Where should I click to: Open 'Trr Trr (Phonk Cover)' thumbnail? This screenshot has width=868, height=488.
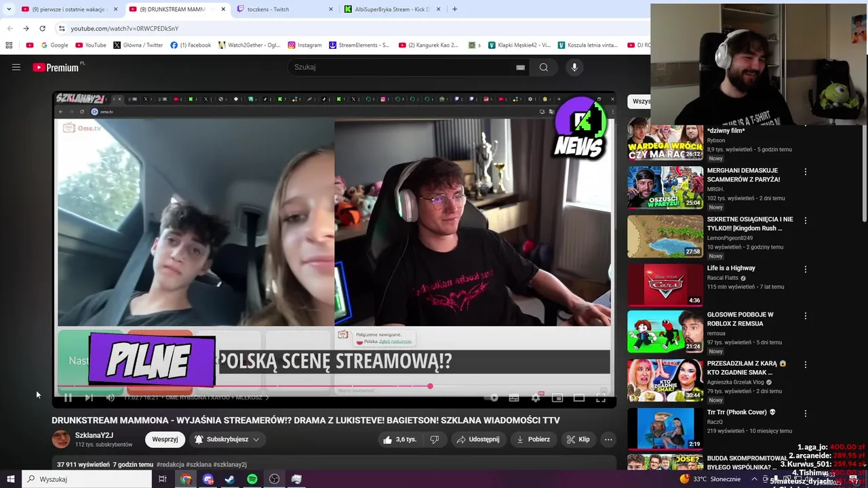click(665, 429)
